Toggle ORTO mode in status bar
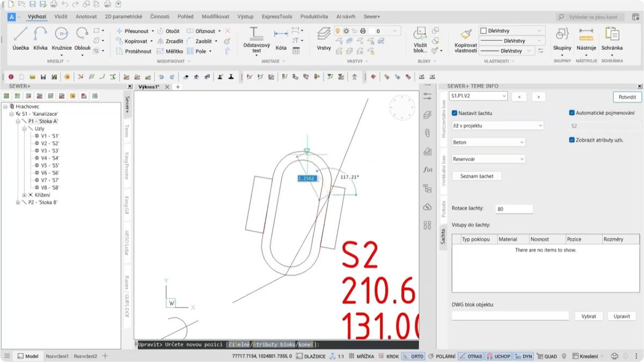The width and height of the screenshot is (644, 362). pos(413,356)
